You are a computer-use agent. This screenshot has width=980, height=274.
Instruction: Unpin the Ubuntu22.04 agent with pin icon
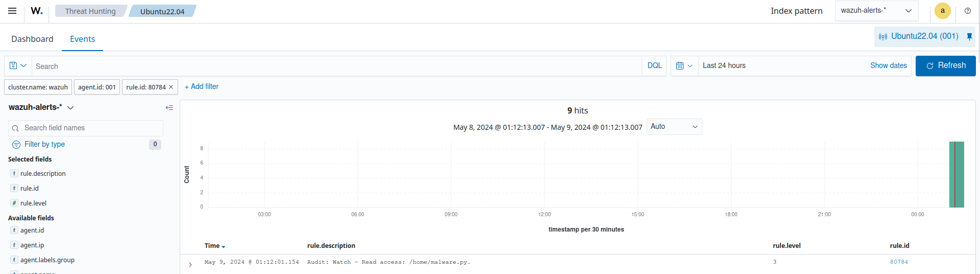point(969,36)
